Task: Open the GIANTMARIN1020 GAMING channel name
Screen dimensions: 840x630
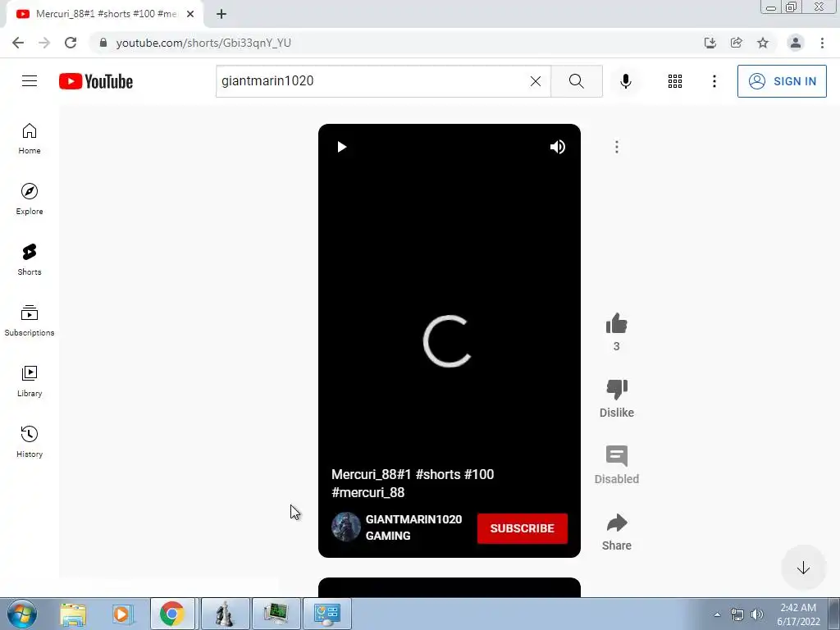Action: pos(413,527)
